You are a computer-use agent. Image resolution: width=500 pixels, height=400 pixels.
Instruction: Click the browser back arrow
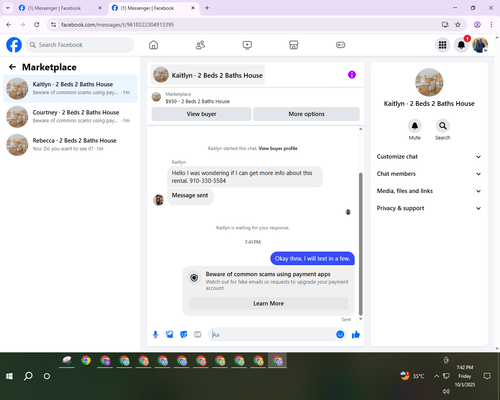click(9, 25)
